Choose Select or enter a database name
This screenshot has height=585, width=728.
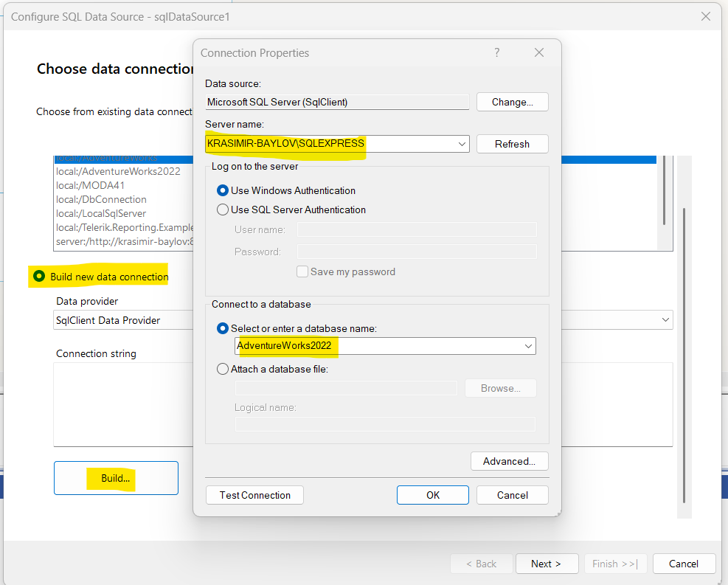click(x=223, y=328)
